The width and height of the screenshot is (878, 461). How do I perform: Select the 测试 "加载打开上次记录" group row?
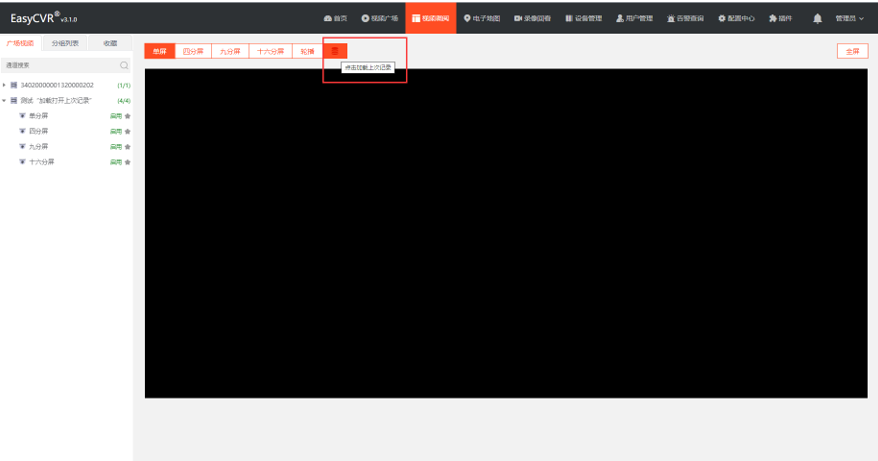pos(56,101)
